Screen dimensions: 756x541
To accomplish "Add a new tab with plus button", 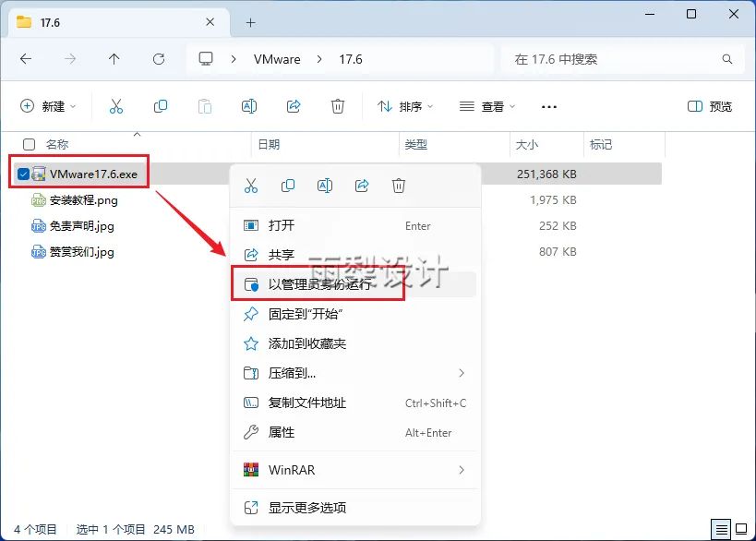I will click(x=251, y=23).
